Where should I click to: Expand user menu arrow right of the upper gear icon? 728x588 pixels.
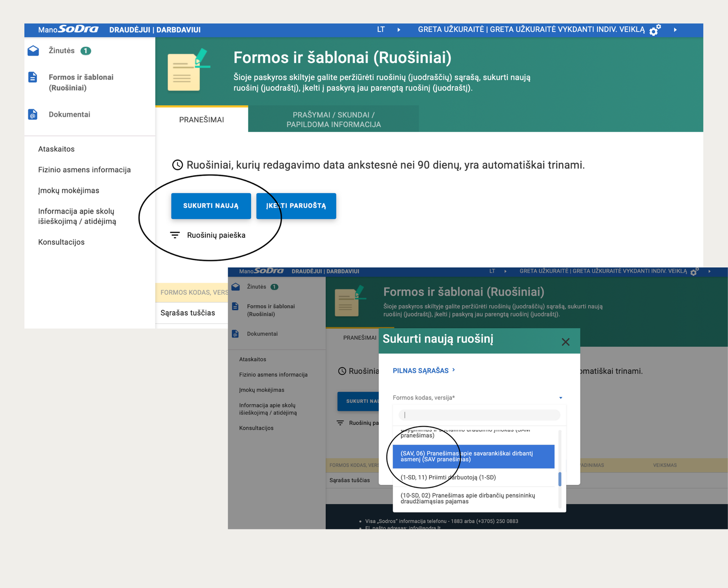[675, 30]
